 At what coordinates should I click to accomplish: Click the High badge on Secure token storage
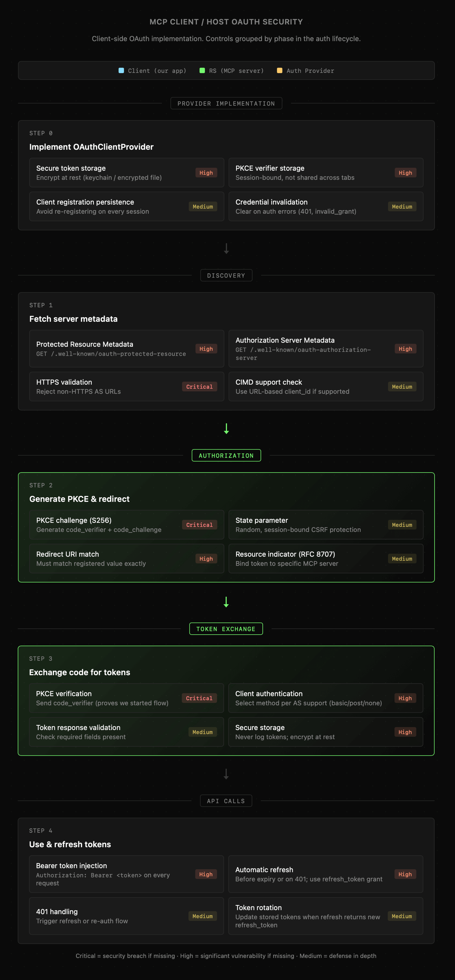coord(206,173)
